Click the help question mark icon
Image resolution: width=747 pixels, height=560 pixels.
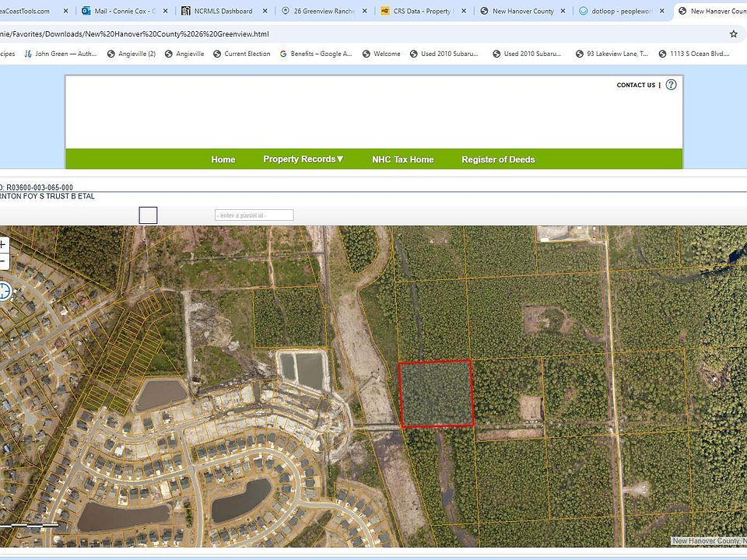click(671, 85)
